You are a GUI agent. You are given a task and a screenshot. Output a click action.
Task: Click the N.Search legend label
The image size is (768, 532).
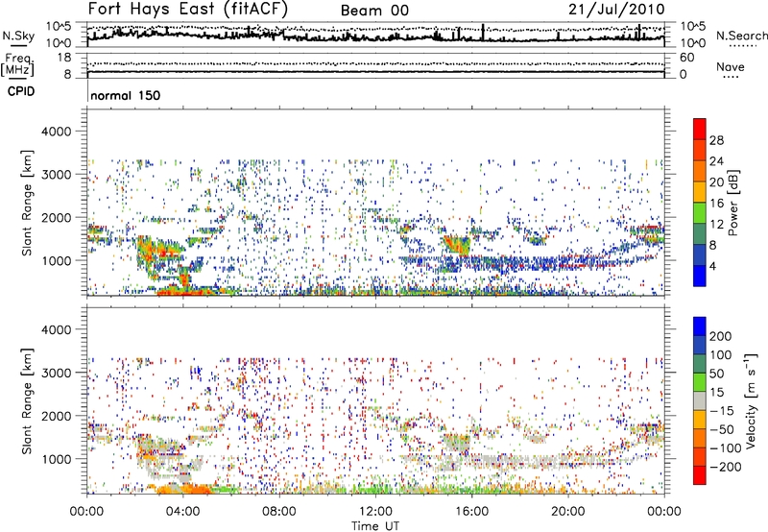click(x=741, y=36)
